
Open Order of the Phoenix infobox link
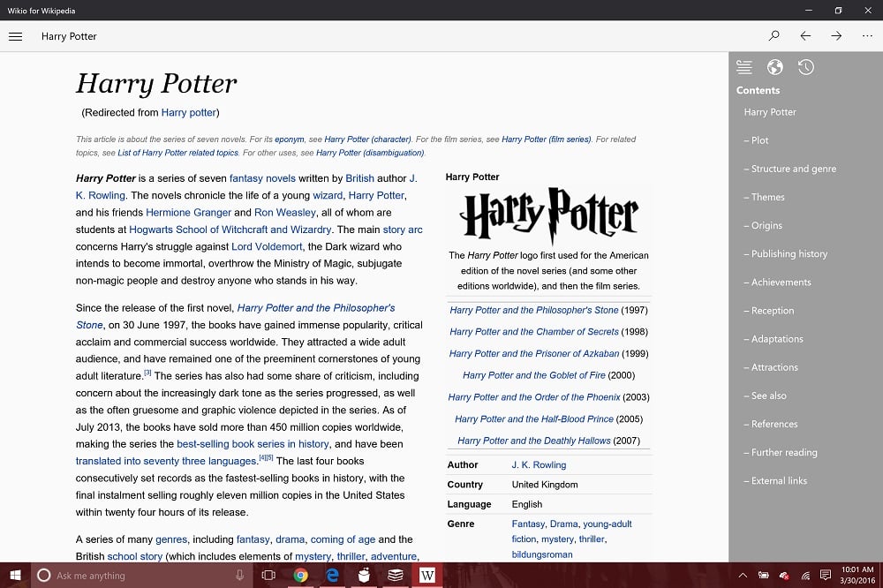pos(534,397)
